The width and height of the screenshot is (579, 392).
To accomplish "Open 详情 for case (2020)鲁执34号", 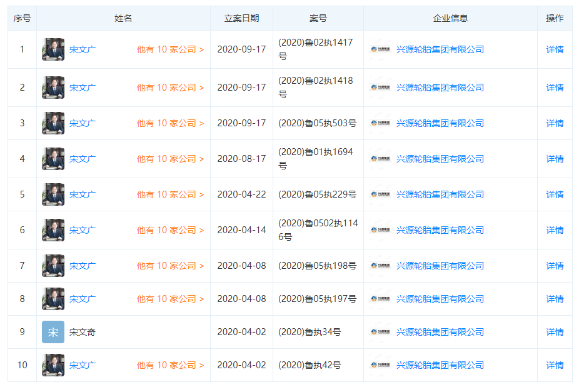I will pos(555,332).
